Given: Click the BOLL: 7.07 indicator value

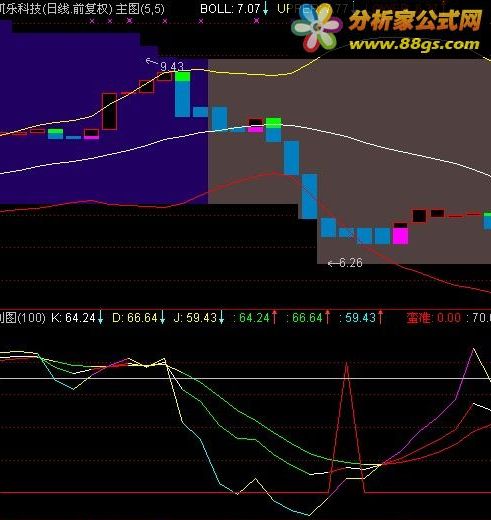Looking at the screenshot, I should (230, 9).
